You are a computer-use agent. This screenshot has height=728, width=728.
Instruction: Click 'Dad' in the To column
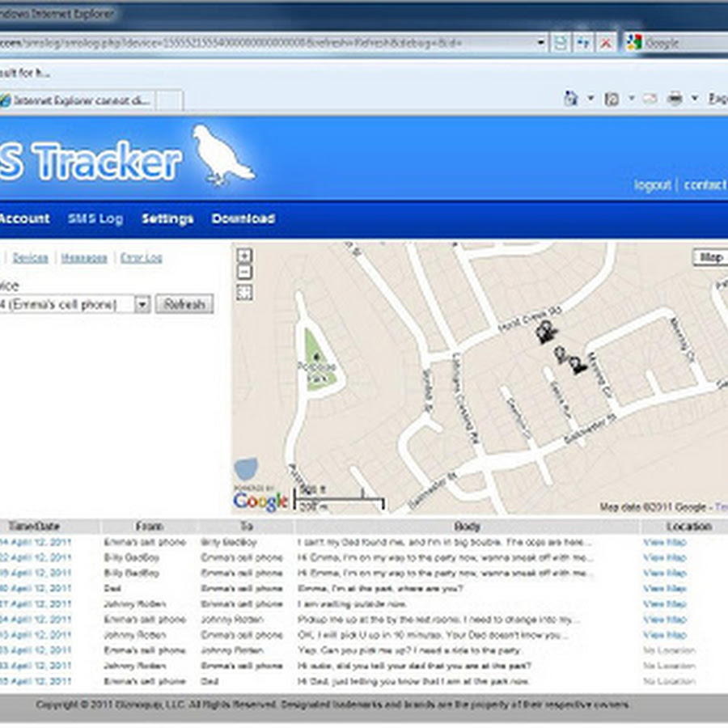click(x=210, y=681)
